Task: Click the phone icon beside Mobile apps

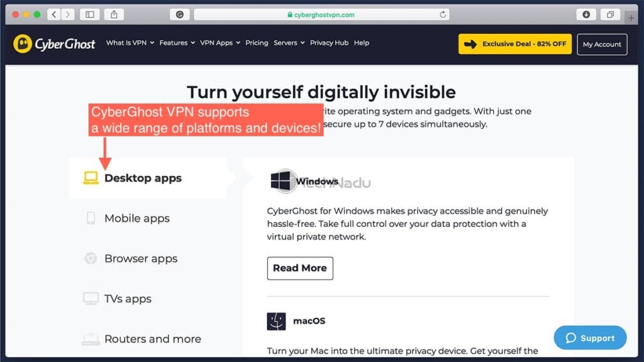Action: tap(91, 218)
